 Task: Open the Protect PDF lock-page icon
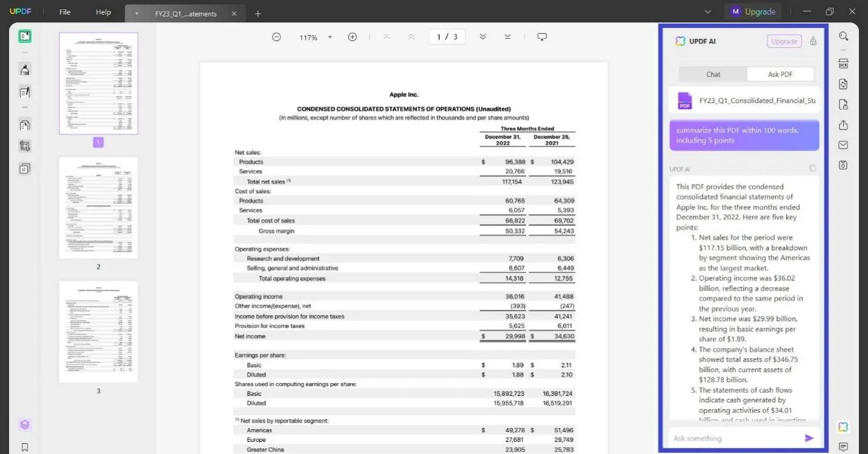click(843, 105)
